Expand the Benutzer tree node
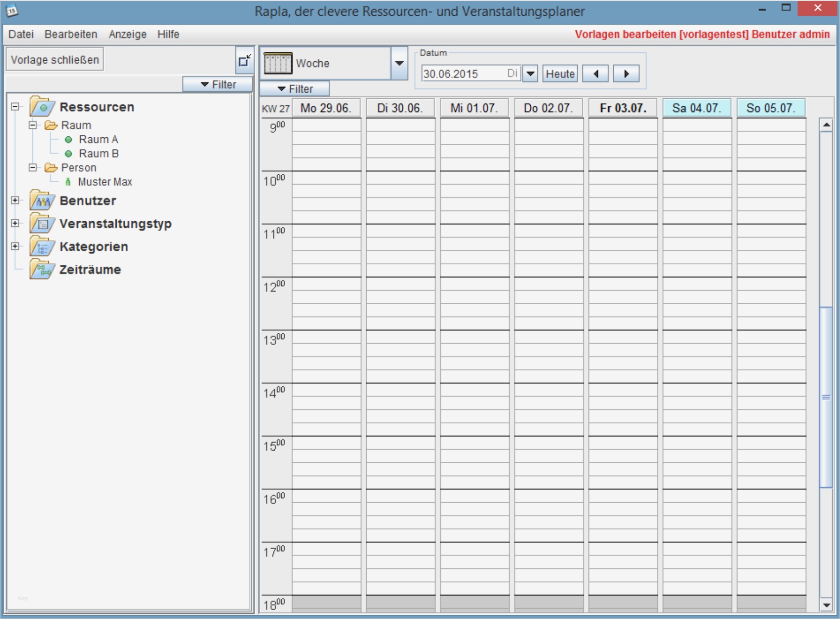Image resolution: width=840 pixels, height=619 pixels. 15,200
